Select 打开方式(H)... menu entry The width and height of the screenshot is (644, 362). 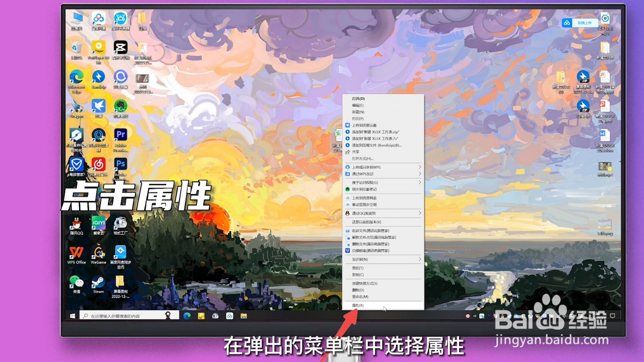coord(383,158)
